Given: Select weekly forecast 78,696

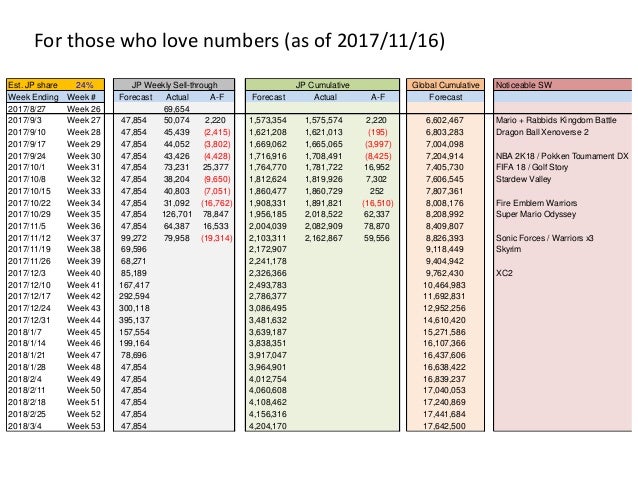Looking at the screenshot, I should (133, 355).
